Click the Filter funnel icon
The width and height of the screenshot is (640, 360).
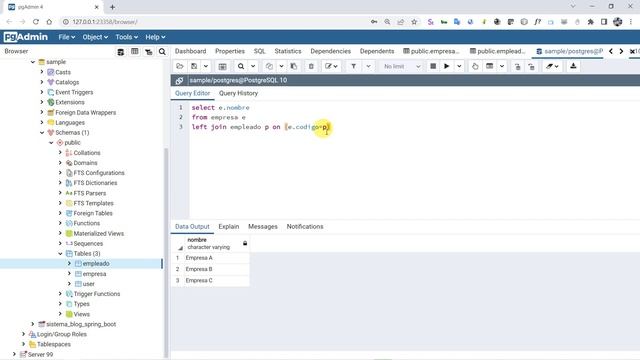[354, 66]
